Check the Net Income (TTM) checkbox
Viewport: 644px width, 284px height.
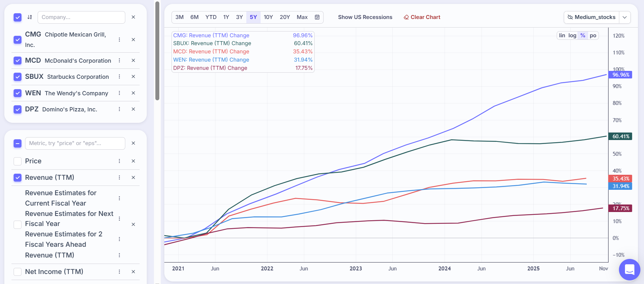(18, 272)
